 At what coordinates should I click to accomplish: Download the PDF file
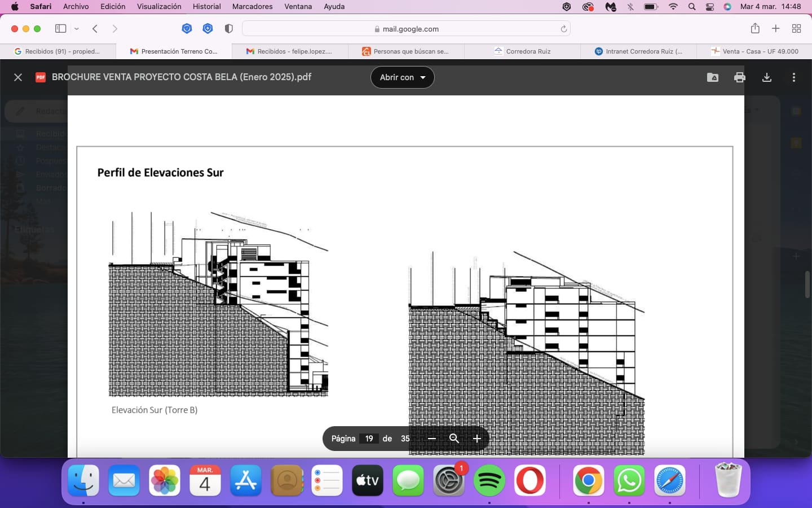click(x=767, y=77)
